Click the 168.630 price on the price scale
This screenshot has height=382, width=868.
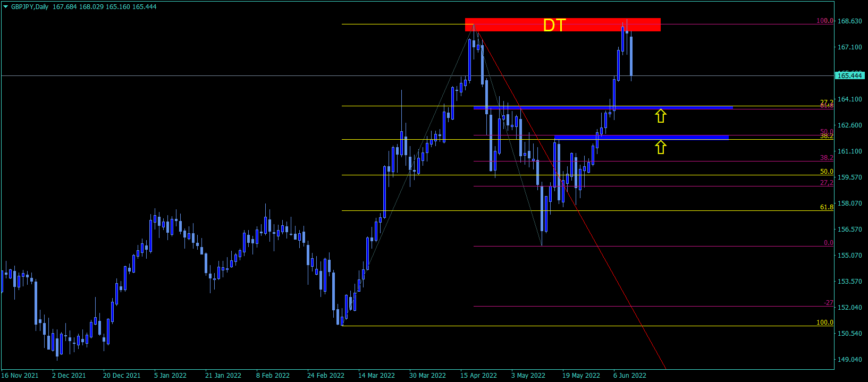849,21
